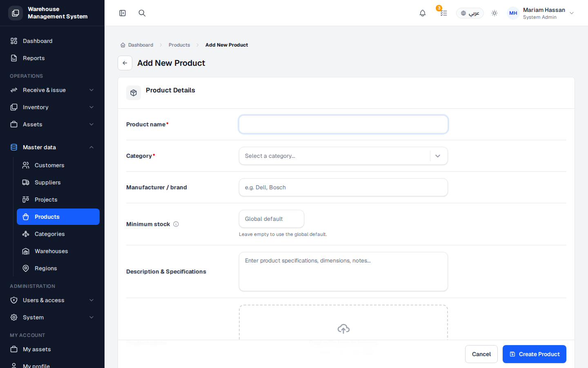Open Reports from the sidebar
The image size is (588, 368).
[52, 58]
